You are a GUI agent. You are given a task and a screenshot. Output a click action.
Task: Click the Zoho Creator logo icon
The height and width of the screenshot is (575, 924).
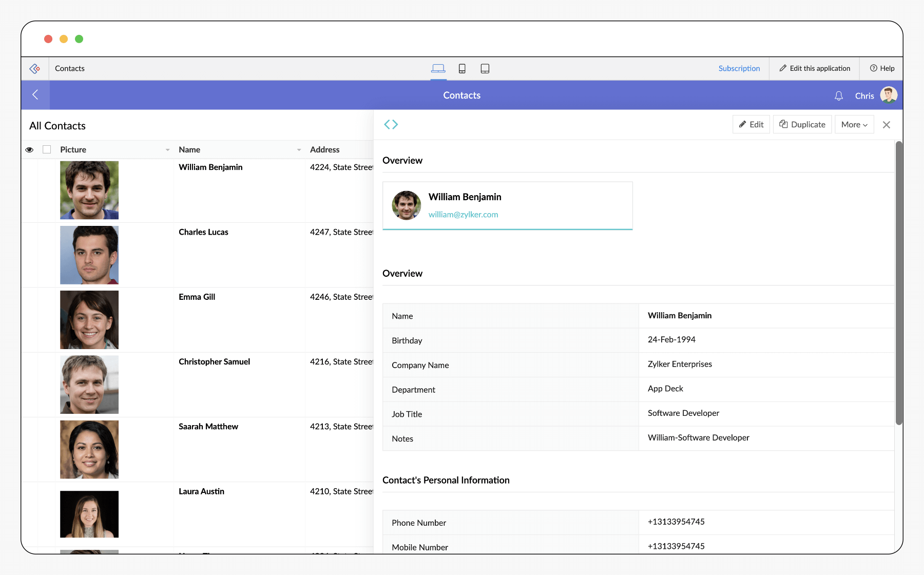pos(35,68)
